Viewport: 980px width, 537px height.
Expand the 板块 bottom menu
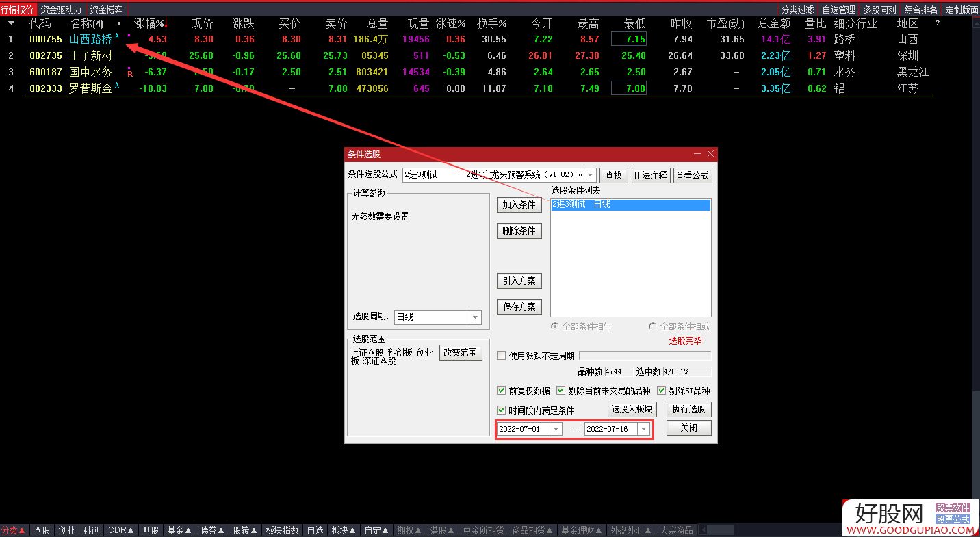(x=344, y=530)
